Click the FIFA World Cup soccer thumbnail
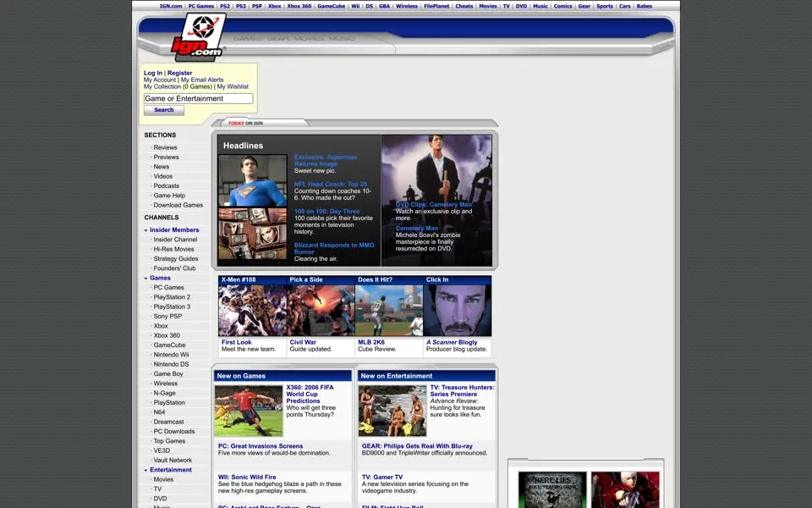This screenshot has width=812, height=508. [x=249, y=411]
